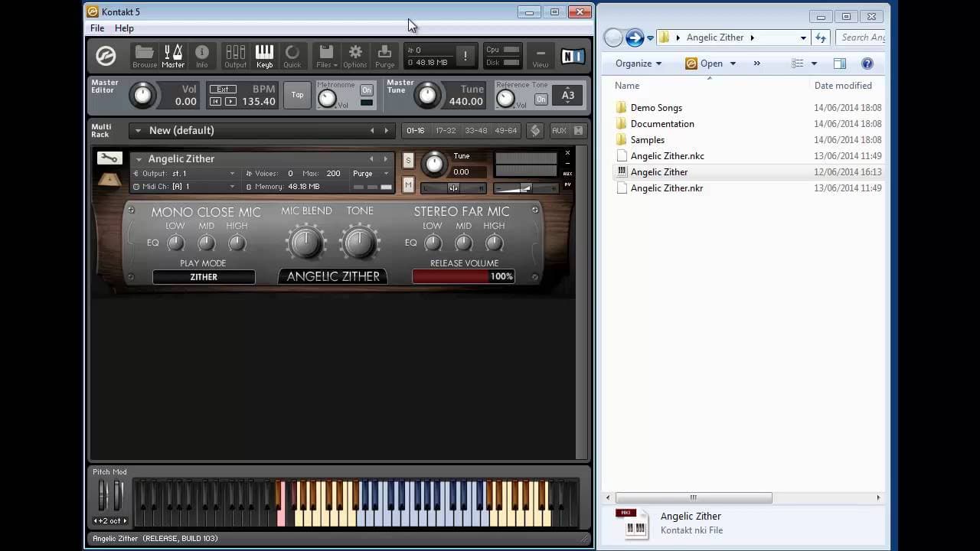Switch to rack page 49-64
980x551 pixels.
pyautogui.click(x=506, y=130)
